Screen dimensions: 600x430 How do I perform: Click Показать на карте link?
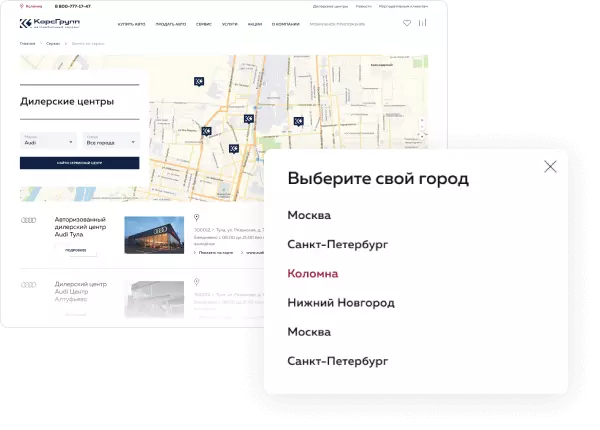tap(214, 252)
